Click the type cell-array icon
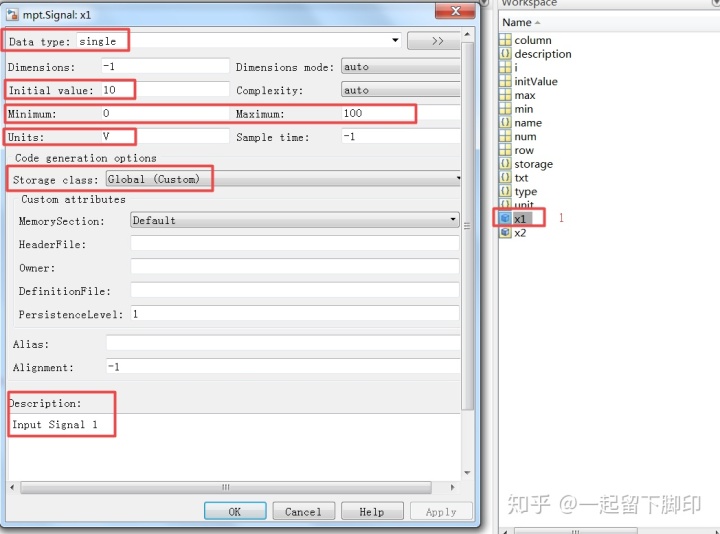Image resolution: width=720 pixels, height=534 pixels. pos(505,191)
